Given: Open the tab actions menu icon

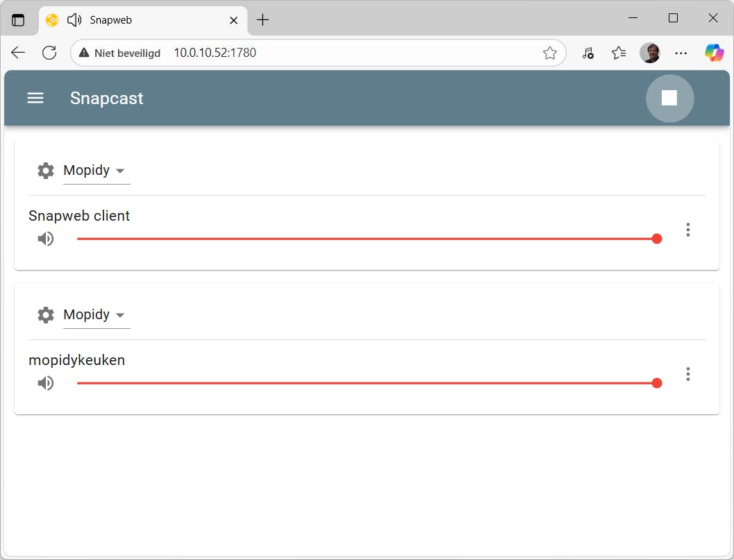Looking at the screenshot, I should coord(18,20).
